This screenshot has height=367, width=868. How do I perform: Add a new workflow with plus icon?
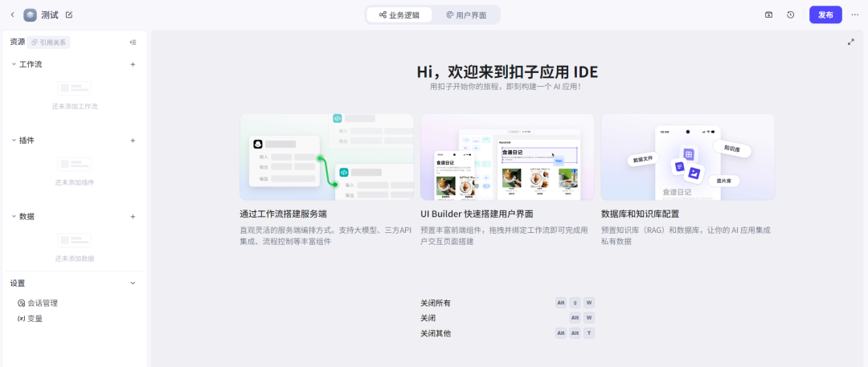click(x=133, y=64)
